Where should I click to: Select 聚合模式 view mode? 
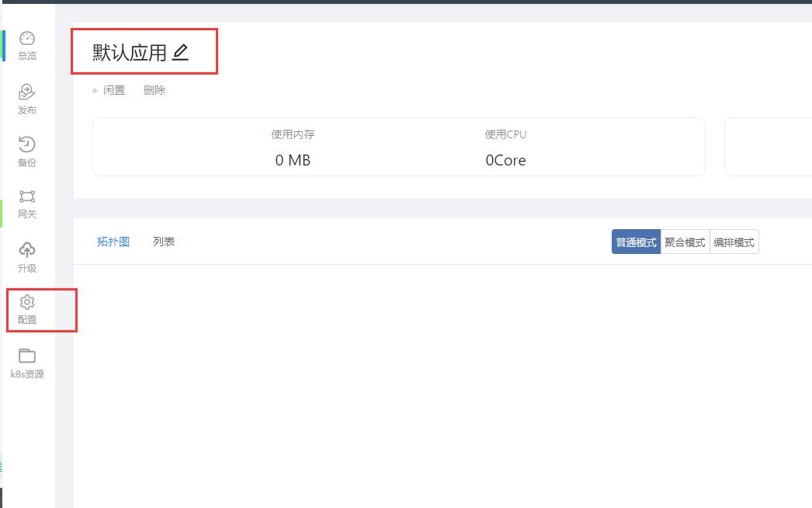pyautogui.click(x=685, y=242)
